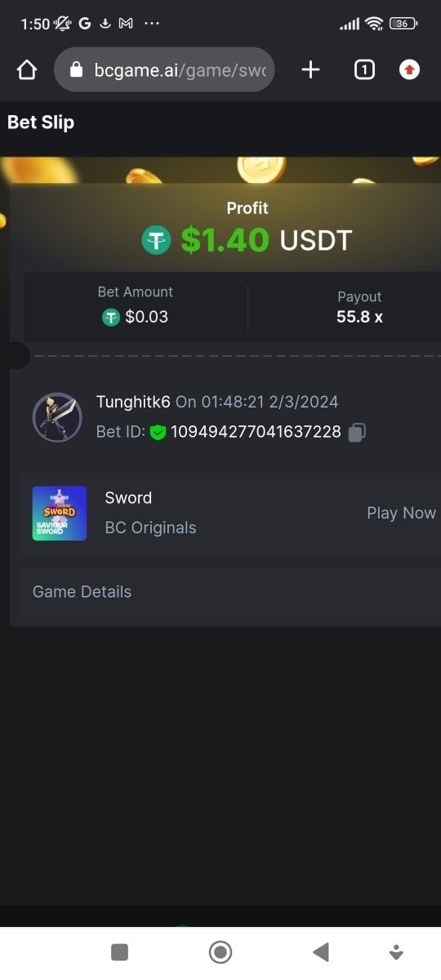Tap the Android home circle button
441x980 pixels.
pos(220,951)
